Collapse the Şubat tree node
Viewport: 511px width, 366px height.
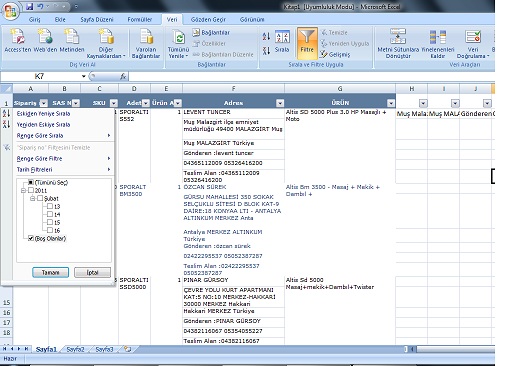click(x=33, y=199)
